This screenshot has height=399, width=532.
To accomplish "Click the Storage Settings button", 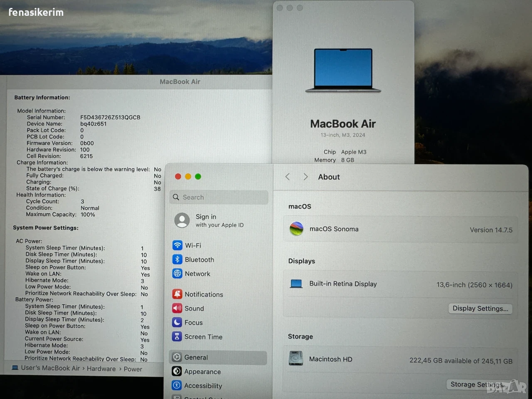I will click(479, 384).
